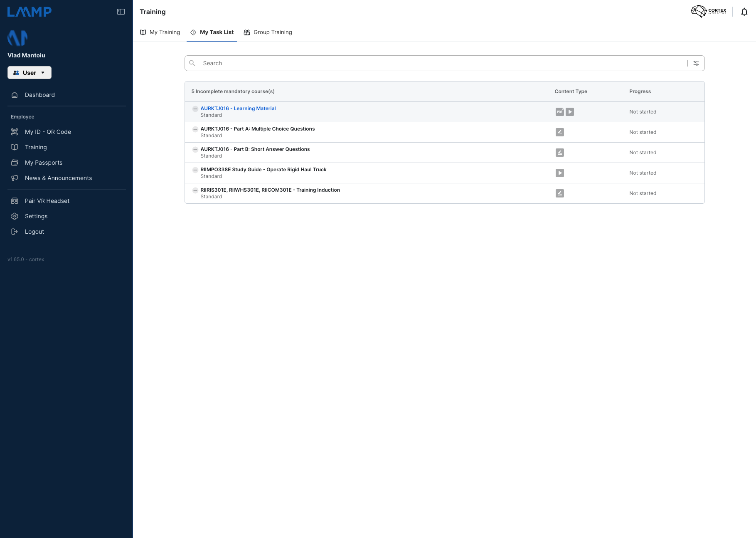Image resolution: width=756 pixels, height=538 pixels.
Task: Select the My Task List tab
Action: [212, 32]
